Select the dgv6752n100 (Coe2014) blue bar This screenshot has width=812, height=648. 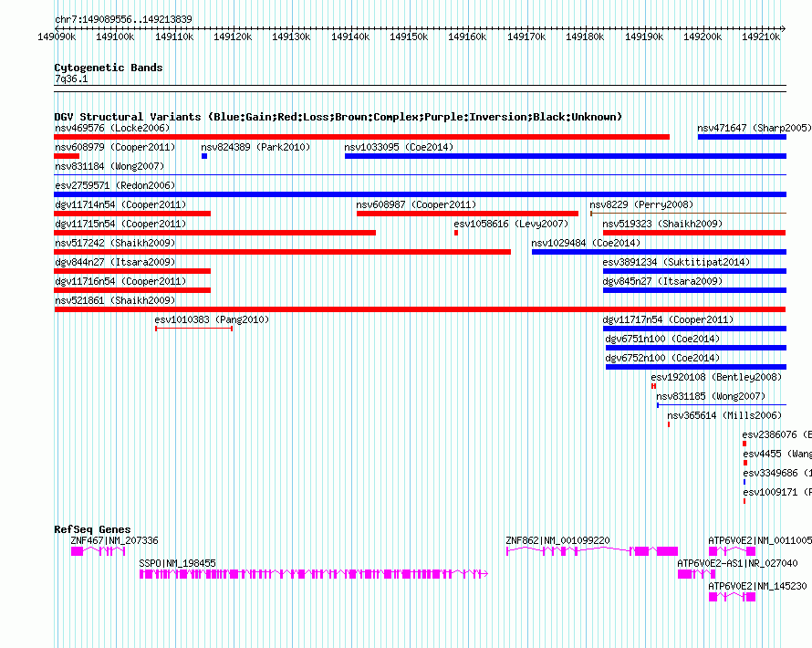pos(696,367)
